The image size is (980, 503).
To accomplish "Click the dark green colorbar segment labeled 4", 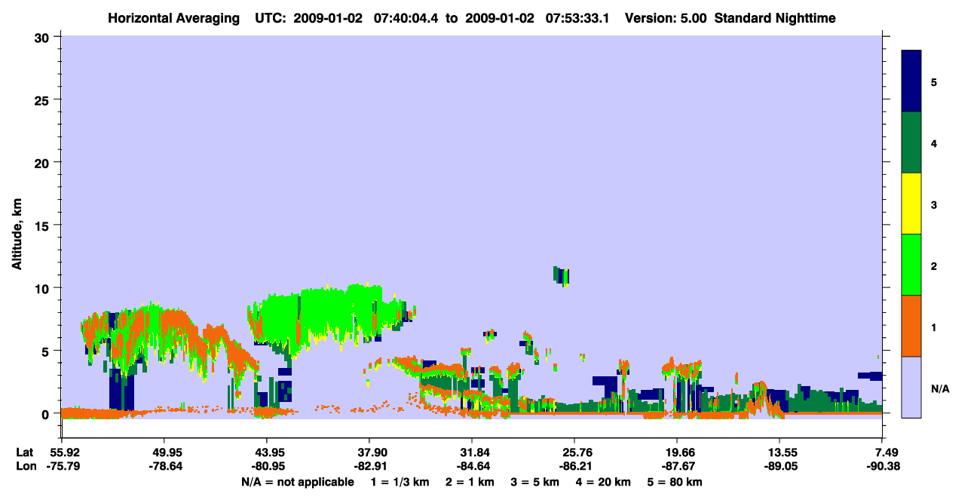I will (x=911, y=143).
